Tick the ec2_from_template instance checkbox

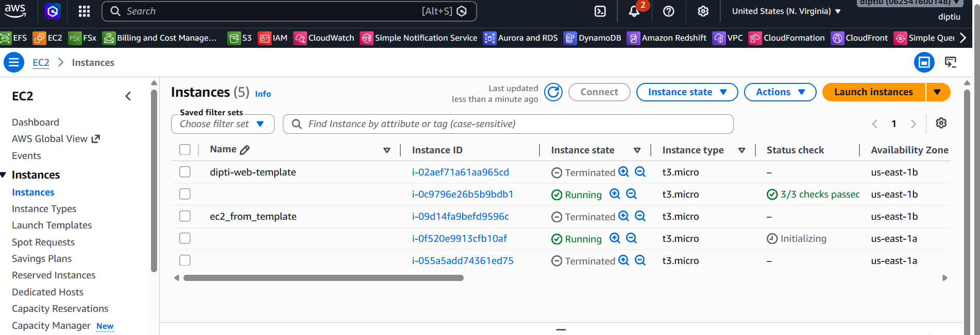click(x=185, y=216)
